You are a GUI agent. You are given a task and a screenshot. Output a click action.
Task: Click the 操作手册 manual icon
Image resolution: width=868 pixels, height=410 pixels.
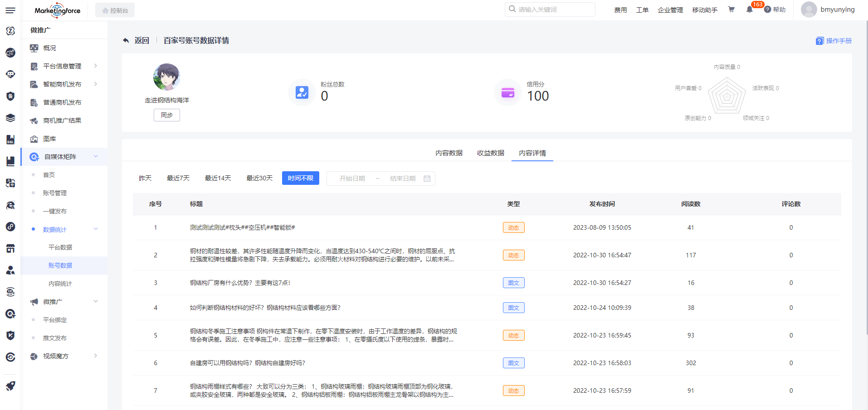[x=819, y=41]
